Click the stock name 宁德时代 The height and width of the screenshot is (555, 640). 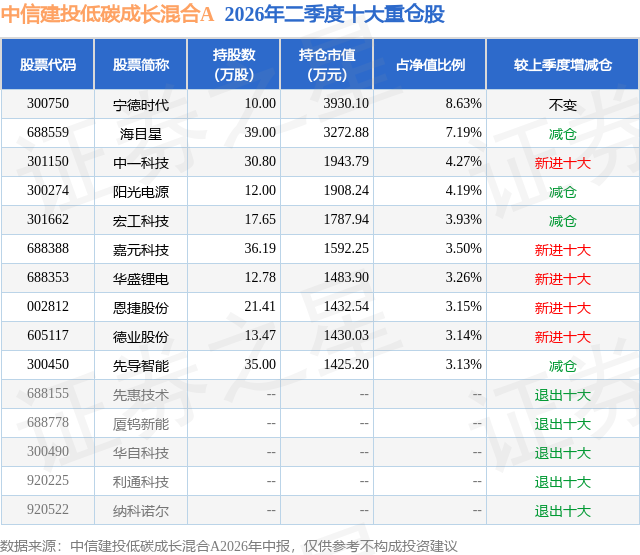pos(141,105)
